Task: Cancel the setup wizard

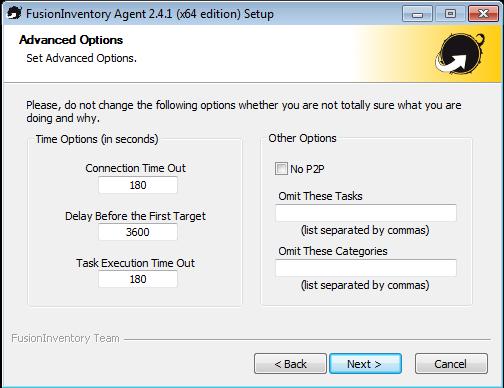Action: 451,364
